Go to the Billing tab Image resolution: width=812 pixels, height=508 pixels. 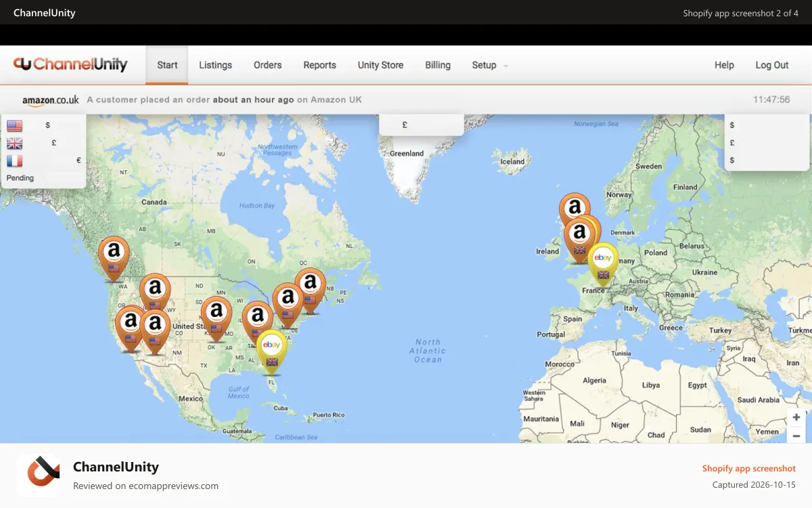point(438,65)
